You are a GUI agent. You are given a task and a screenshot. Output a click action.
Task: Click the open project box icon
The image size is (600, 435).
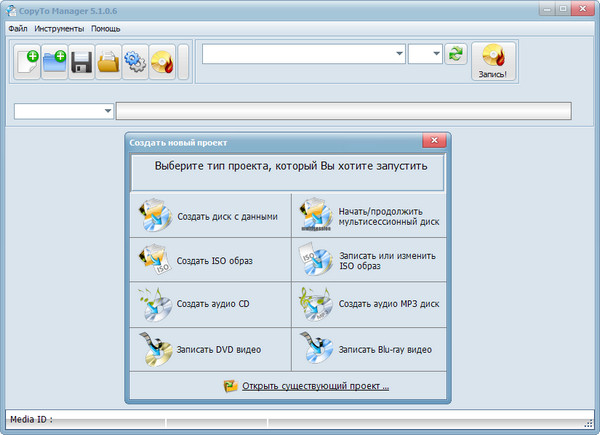click(108, 63)
